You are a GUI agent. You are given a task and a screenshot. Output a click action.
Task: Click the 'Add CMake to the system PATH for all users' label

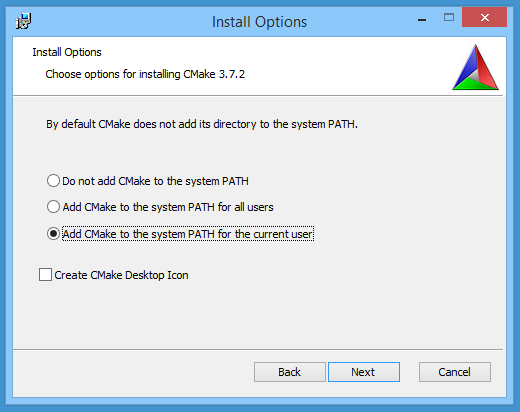point(168,207)
